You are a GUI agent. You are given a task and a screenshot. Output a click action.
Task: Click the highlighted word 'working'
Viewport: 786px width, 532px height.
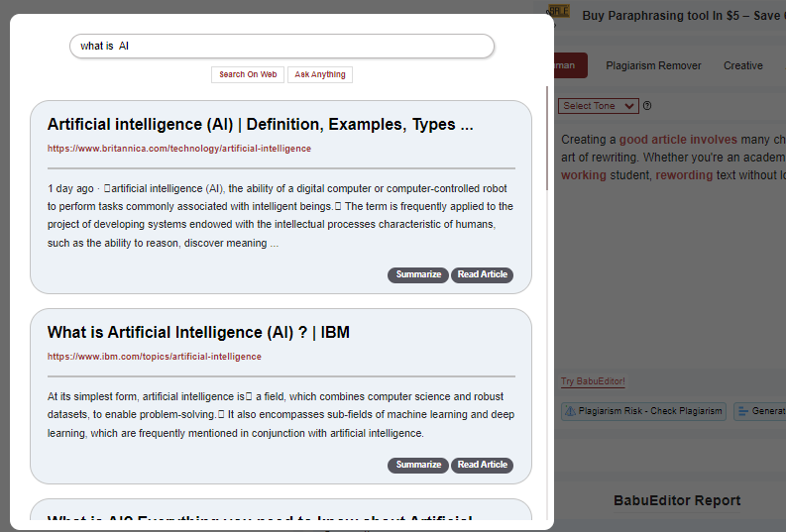click(584, 174)
